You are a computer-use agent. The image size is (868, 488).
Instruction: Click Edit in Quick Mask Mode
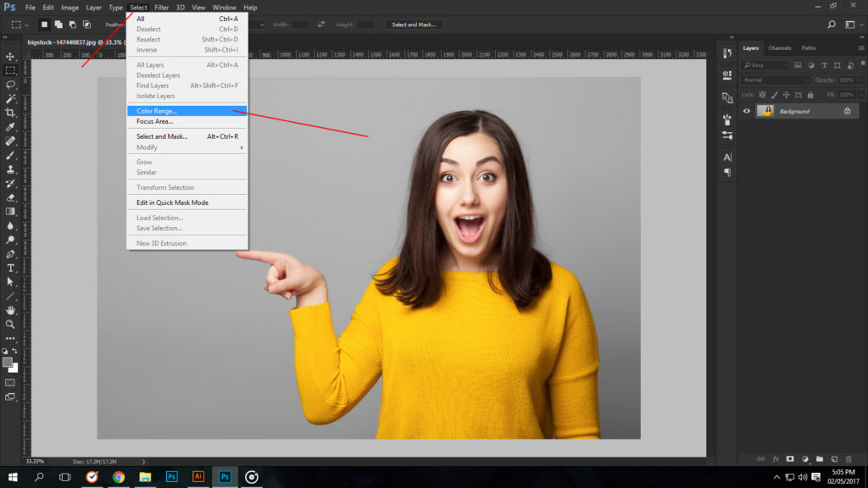(172, 202)
